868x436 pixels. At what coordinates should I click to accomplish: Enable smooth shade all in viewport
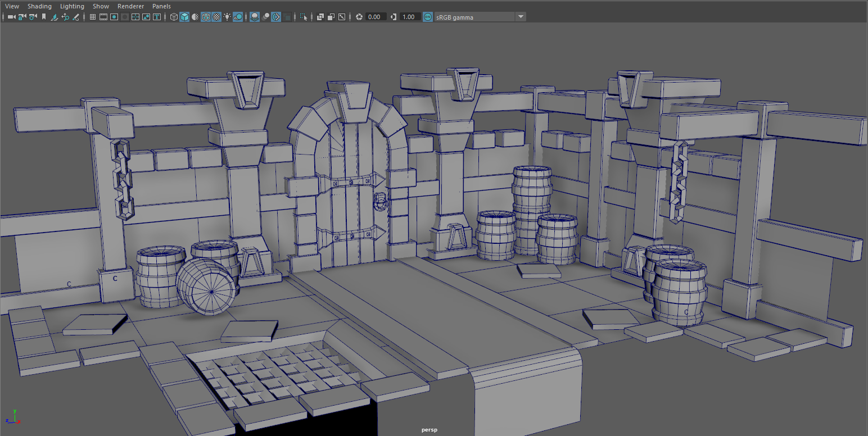pos(184,17)
